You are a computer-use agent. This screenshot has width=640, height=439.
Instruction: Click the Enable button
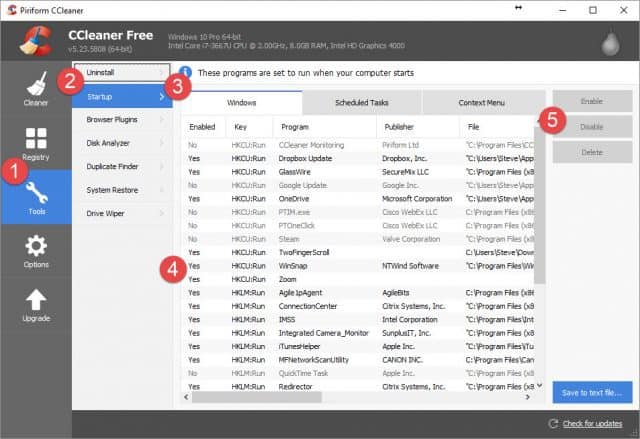(x=592, y=101)
